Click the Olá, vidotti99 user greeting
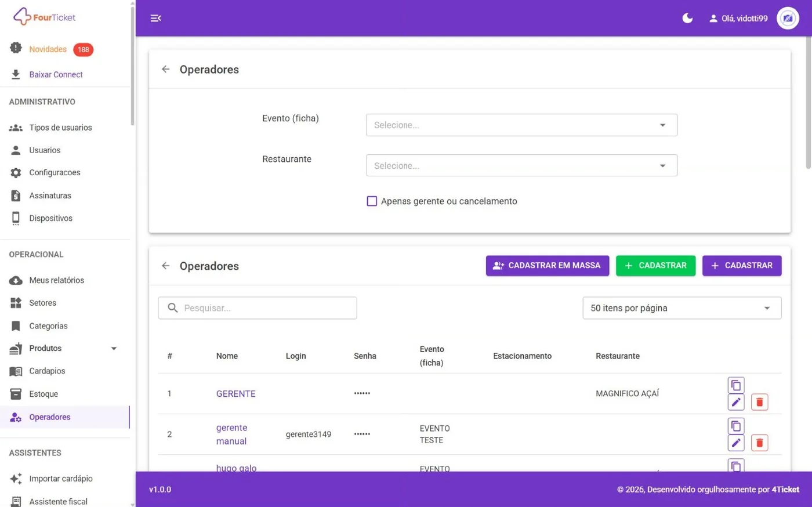Screen dimensions: 812x507 click(x=738, y=19)
